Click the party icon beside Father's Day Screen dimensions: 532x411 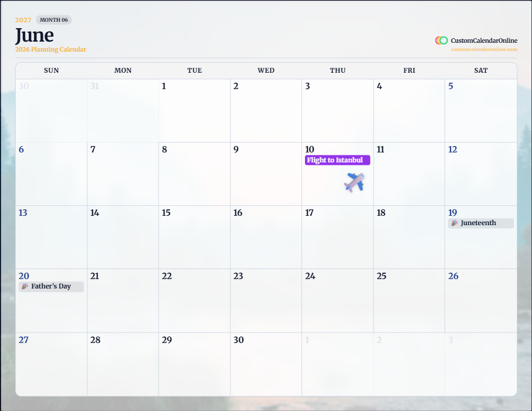tap(25, 286)
